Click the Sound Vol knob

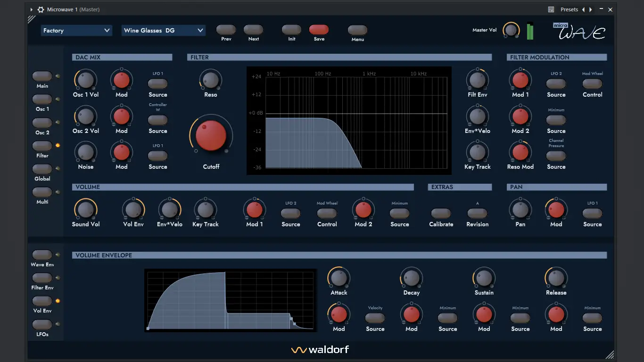(x=86, y=209)
